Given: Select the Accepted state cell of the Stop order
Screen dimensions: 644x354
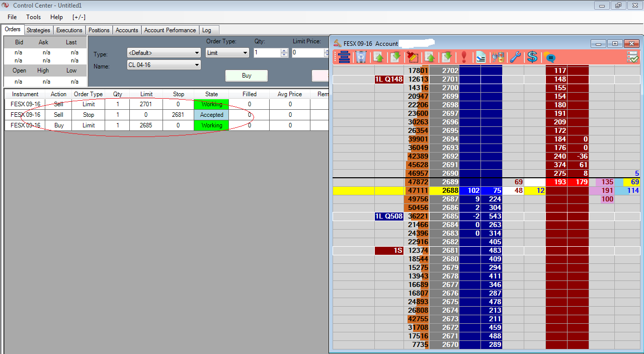Looking at the screenshot, I should pyautogui.click(x=211, y=115).
